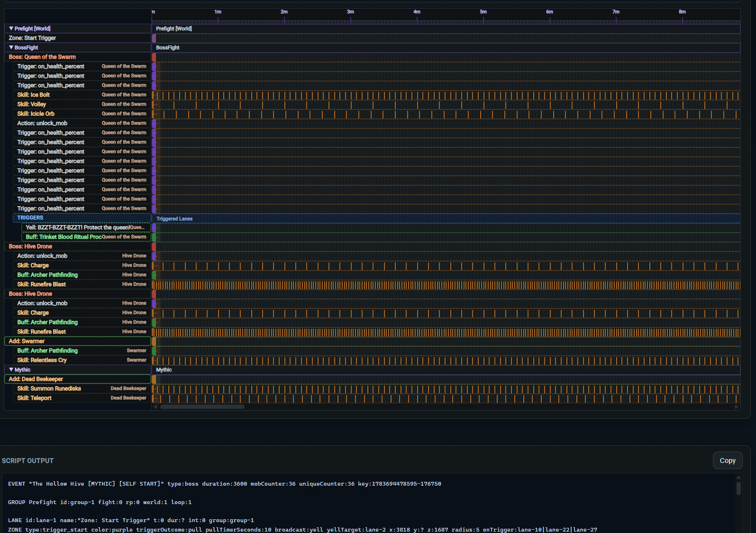Select the TRIGGERS section header
The image size is (756, 533).
tap(82, 218)
